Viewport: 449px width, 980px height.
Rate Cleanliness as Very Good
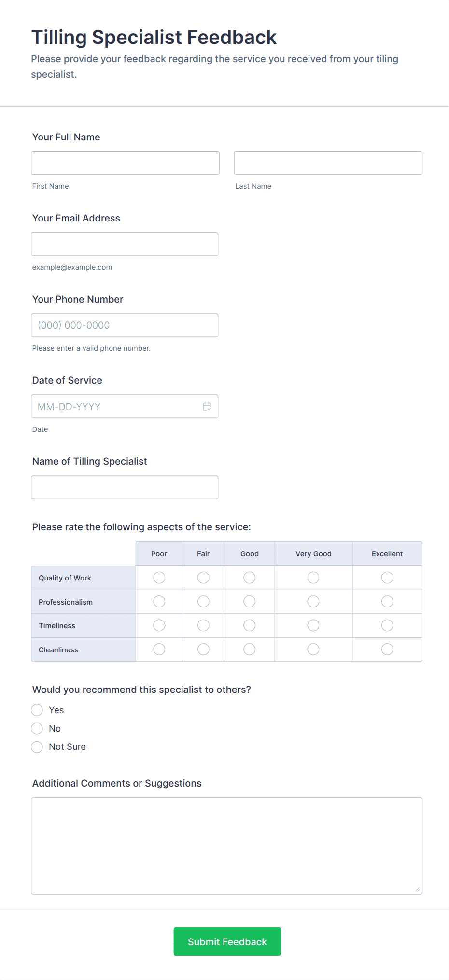(x=313, y=649)
